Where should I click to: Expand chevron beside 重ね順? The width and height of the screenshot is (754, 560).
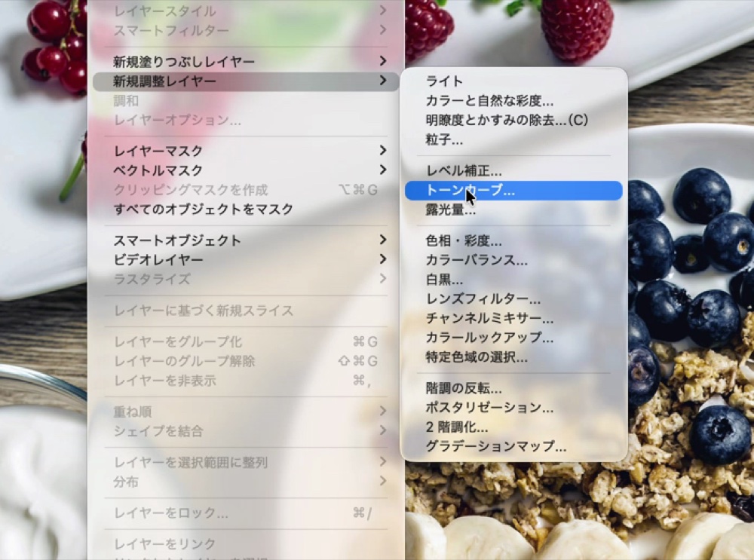click(383, 411)
